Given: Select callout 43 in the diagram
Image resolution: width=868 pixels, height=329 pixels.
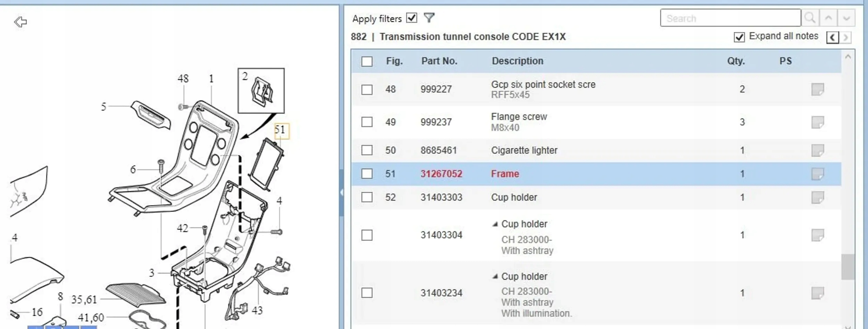Looking at the screenshot, I should click(257, 310).
